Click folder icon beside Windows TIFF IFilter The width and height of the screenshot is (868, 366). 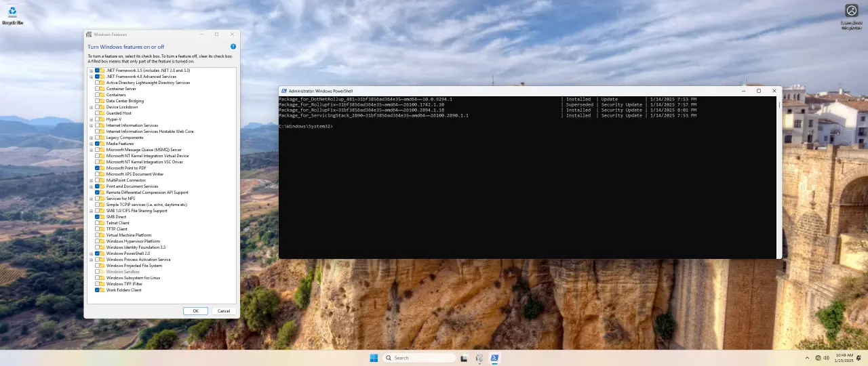102,284
